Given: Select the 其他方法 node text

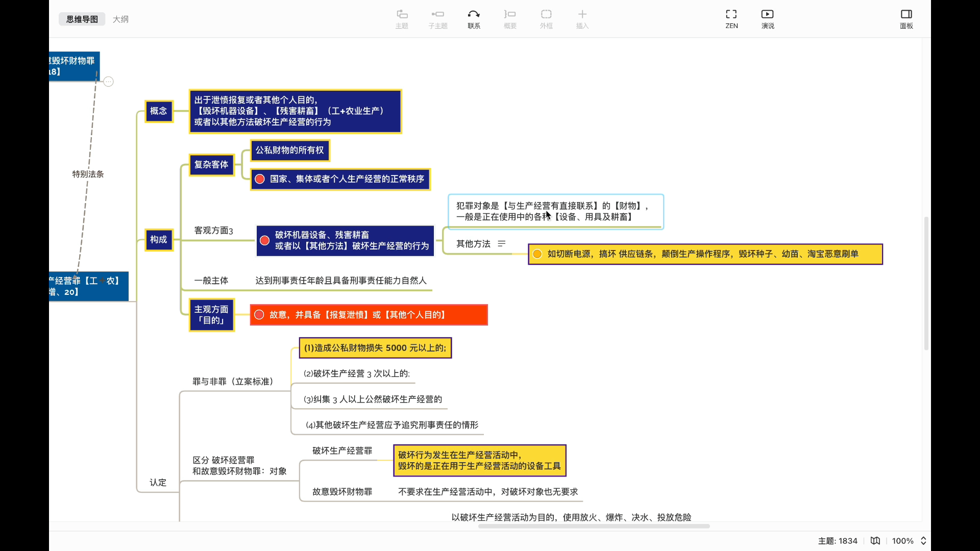Looking at the screenshot, I should 473,244.
